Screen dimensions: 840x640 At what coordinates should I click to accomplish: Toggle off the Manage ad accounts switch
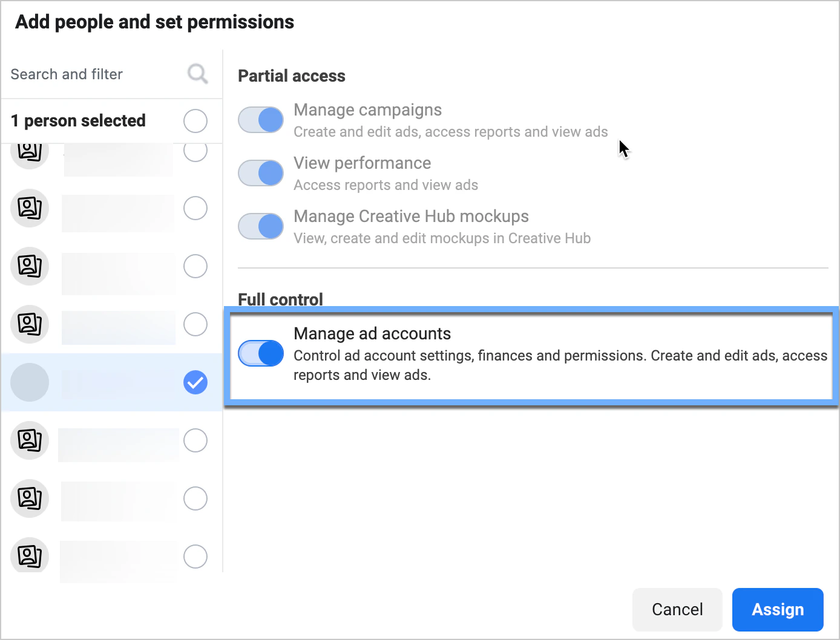click(x=260, y=353)
